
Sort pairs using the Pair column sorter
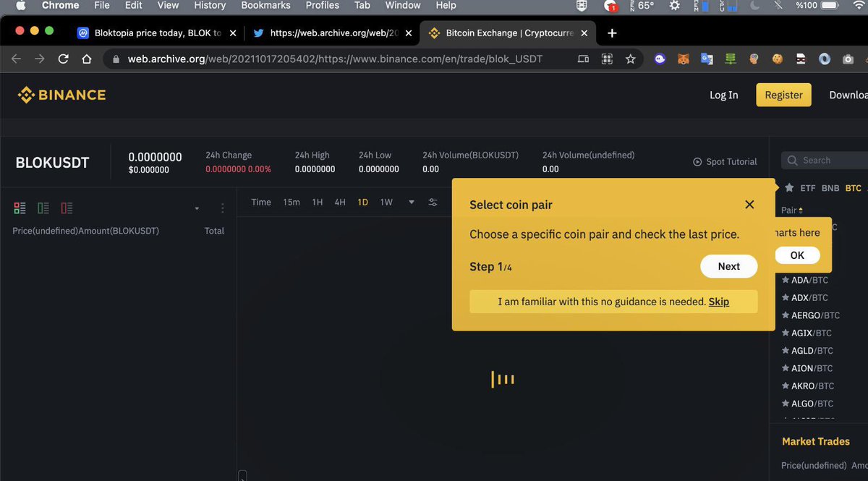801,210
